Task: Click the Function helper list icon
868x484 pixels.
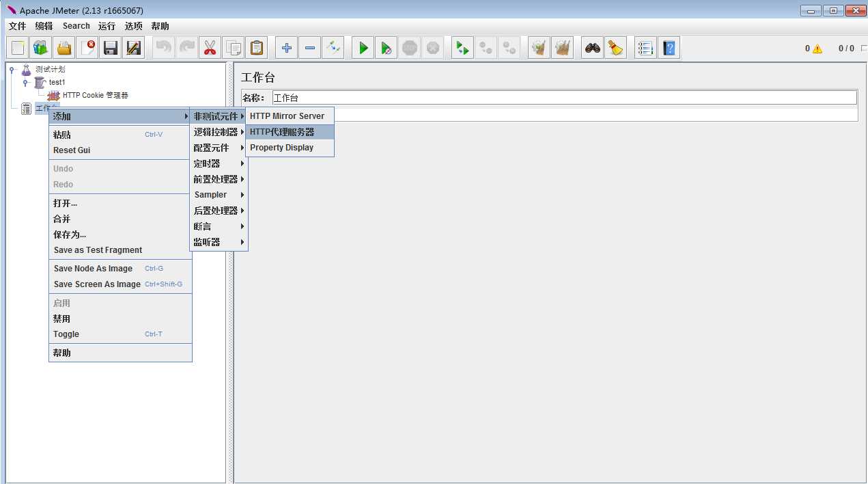Action: click(645, 48)
